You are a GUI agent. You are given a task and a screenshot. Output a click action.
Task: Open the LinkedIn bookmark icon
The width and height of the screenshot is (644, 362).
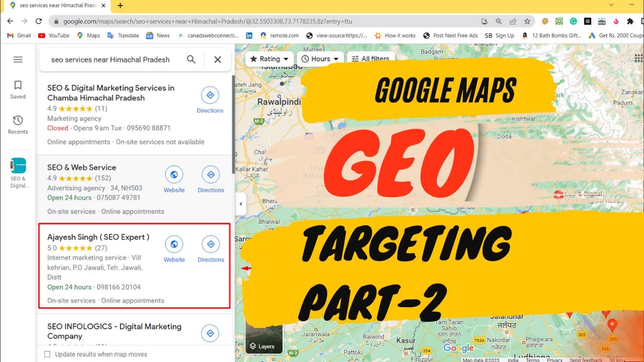tap(249, 36)
